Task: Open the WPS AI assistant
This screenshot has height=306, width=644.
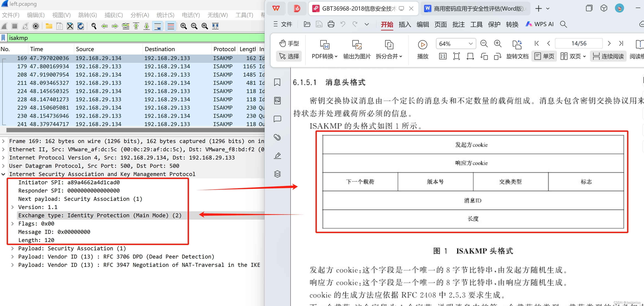Action: click(540, 24)
